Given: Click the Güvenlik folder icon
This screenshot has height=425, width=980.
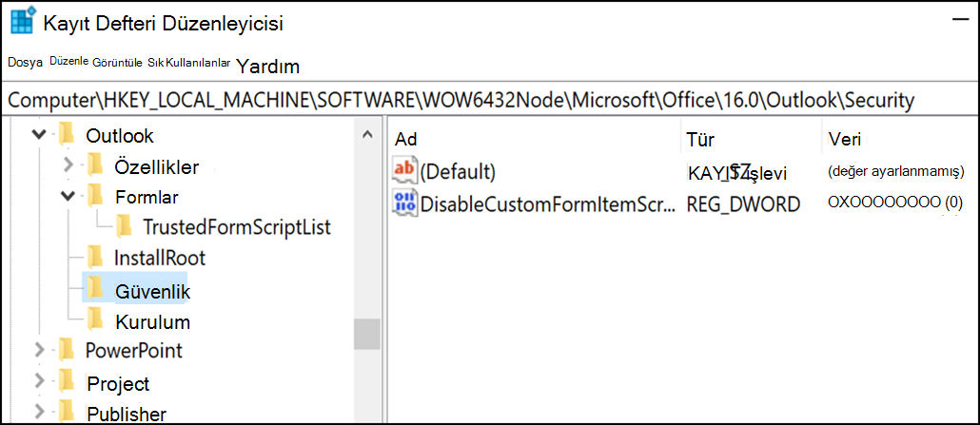Looking at the screenshot, I should point(95,287).
